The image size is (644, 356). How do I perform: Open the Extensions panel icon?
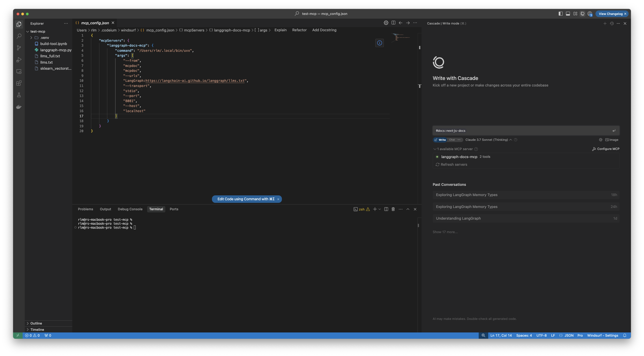pos(19,83)
